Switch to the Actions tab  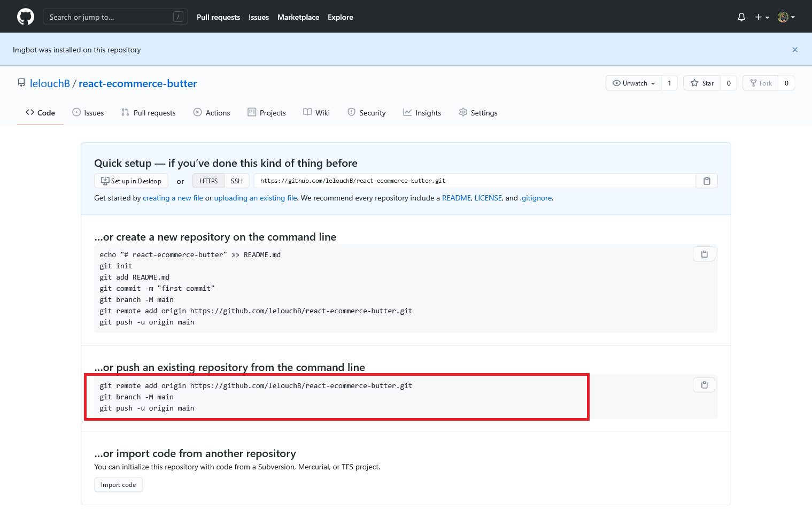pyautogui.click(x=212, y=113)
